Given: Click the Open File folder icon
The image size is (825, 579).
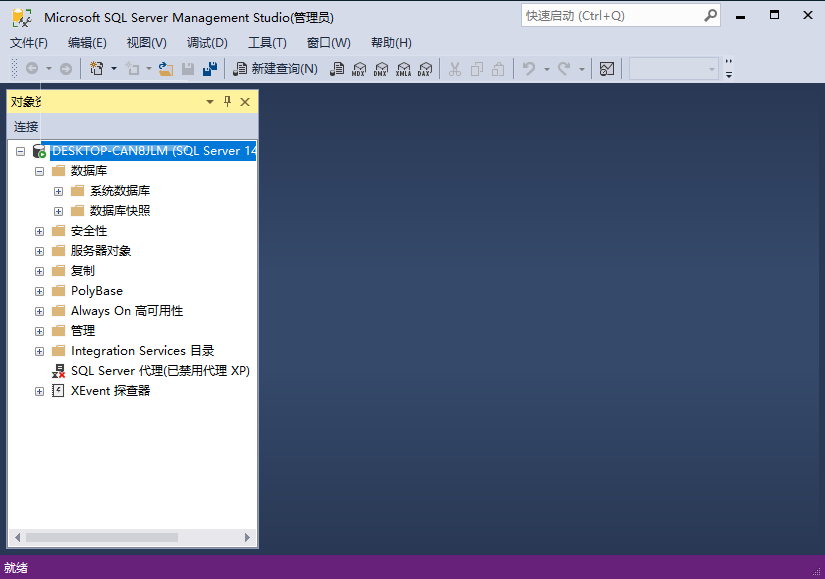Looking at the screenshot, I should click(166, 68).
